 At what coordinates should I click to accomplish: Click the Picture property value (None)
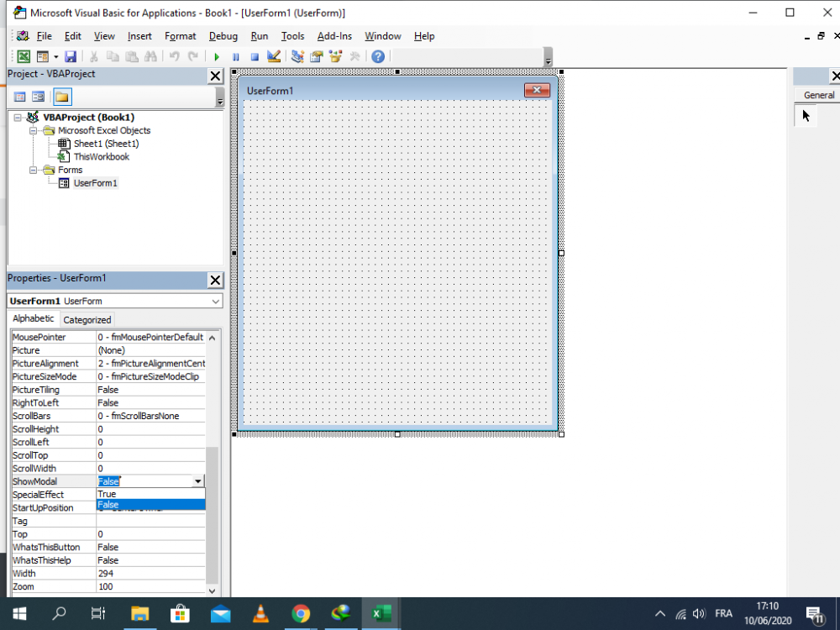click(x=150, y=350)
